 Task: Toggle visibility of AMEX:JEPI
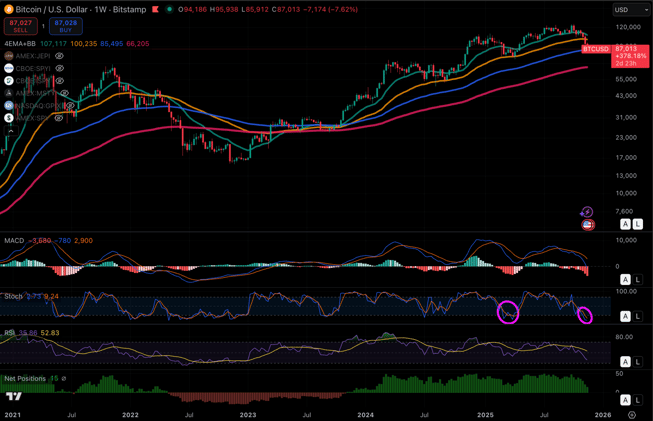coord(60,56)
